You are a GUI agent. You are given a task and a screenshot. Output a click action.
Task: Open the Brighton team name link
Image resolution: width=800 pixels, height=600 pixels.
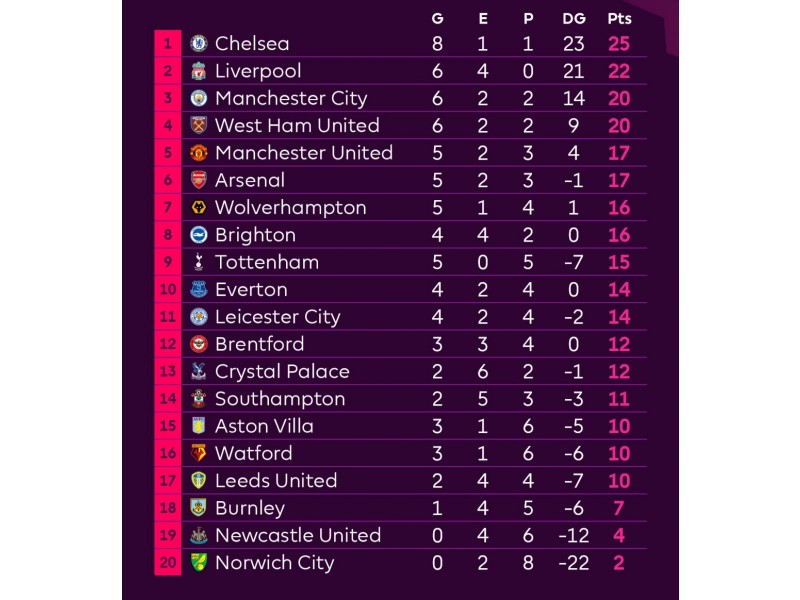point(255,235)
